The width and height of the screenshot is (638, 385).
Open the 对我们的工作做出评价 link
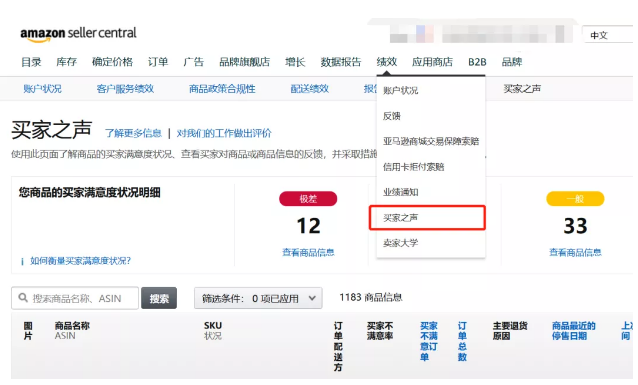(x=224, y=133)
